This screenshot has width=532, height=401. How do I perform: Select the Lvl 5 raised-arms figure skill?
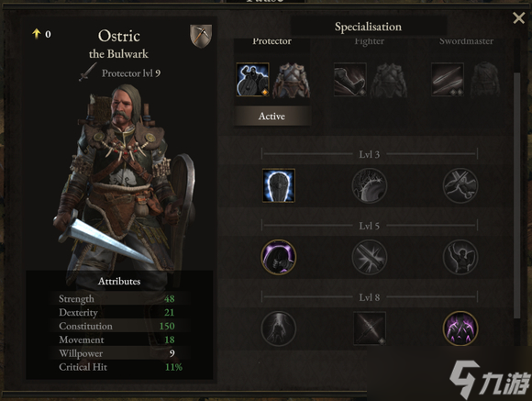[460, 257]
